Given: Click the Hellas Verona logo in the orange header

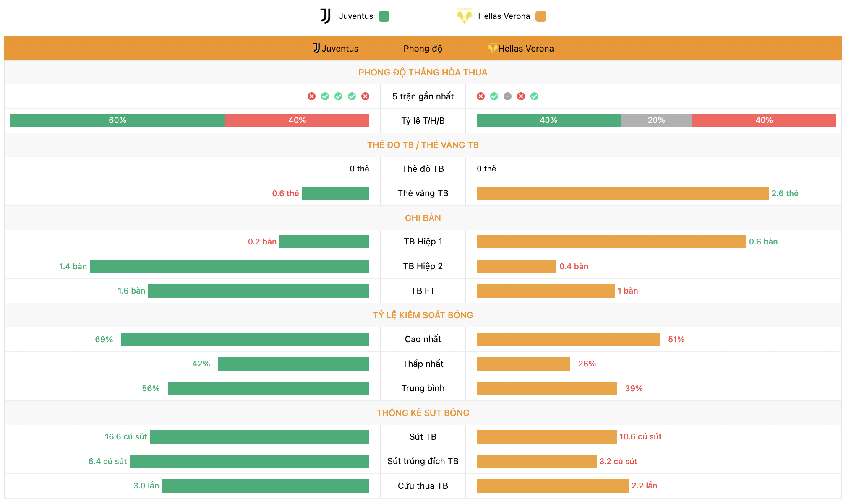Looking at the screenshot, I should click(x=492, y=48).
